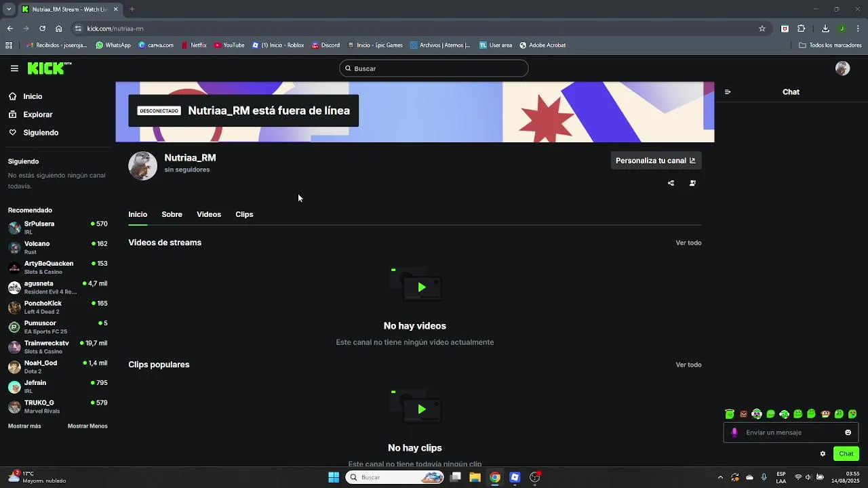Click Personaliza tu canal button
The image size is (868, 488).
pos(656,161)
